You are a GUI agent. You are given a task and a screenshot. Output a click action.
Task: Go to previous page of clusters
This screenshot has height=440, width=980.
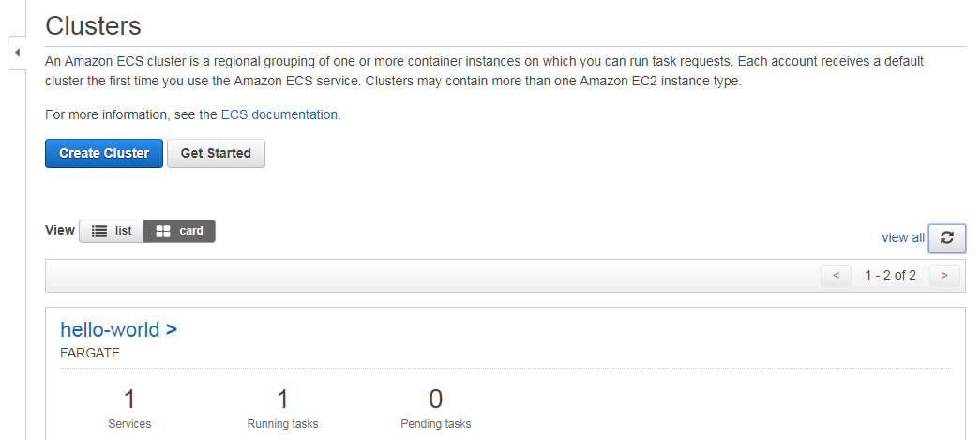[836, 275]
